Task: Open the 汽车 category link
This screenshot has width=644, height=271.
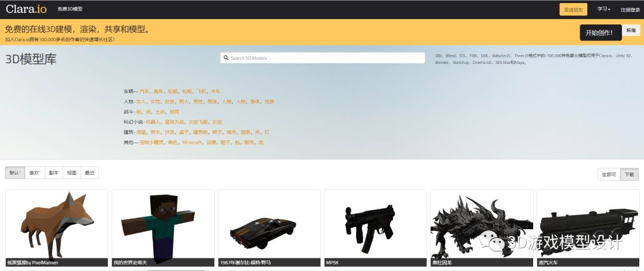Action: pos(144,91)
